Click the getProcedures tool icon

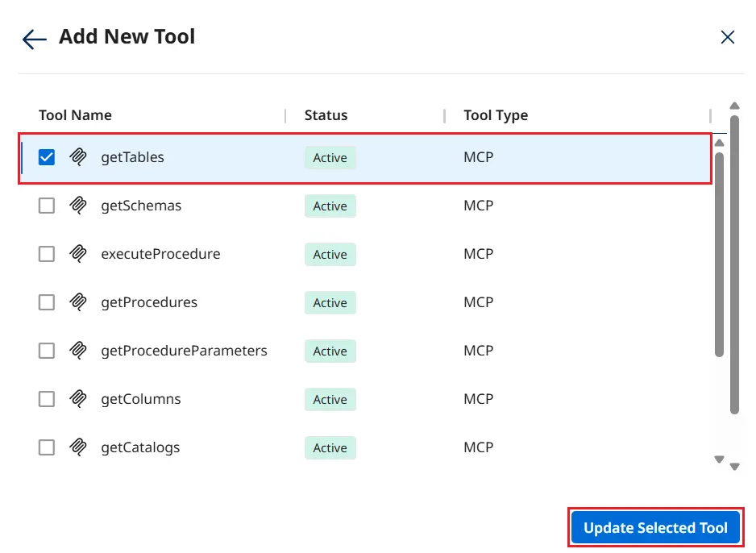(x=78, y=302)
